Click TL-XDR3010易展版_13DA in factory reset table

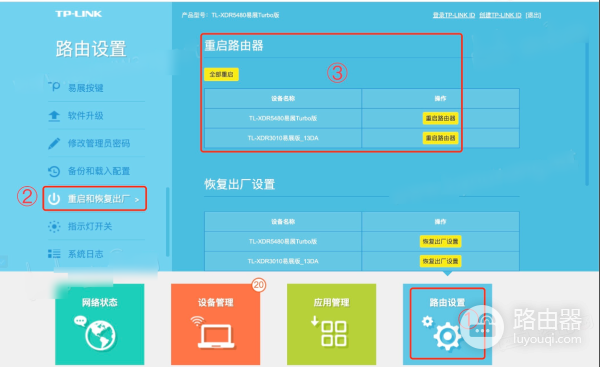tap(283, 261)
